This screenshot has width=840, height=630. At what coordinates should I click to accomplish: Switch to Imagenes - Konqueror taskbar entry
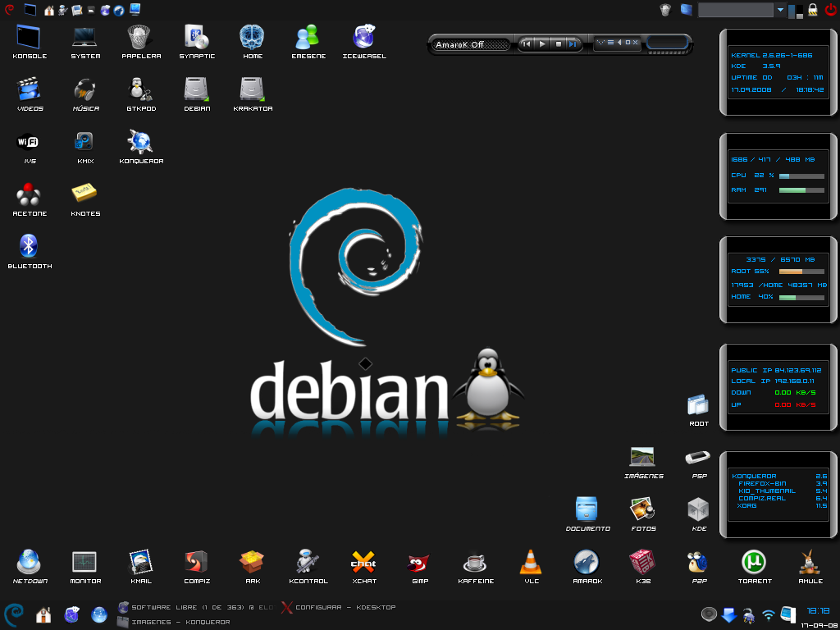tap(174, 622)
